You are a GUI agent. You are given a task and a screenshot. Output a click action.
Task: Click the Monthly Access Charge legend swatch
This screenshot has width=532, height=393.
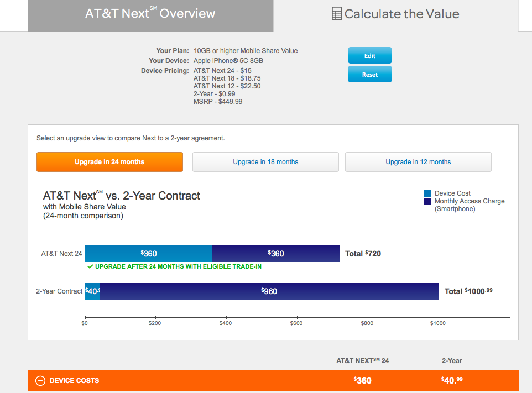[x=427, y=201]
